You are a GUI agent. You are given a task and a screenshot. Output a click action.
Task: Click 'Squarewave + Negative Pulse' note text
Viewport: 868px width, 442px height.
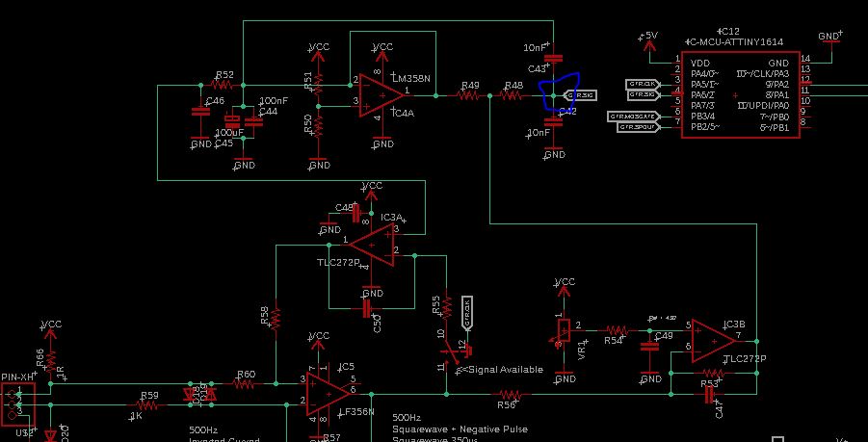[x=460, y=429]
